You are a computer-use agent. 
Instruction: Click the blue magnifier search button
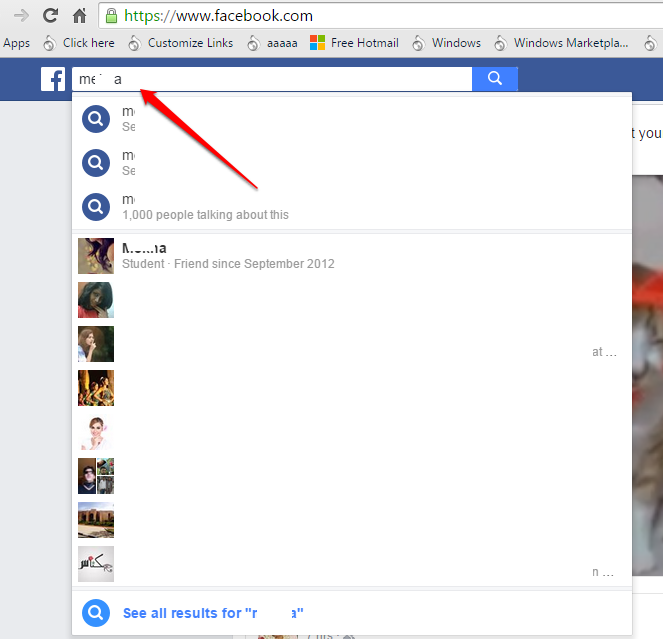[x=495, y=79]
